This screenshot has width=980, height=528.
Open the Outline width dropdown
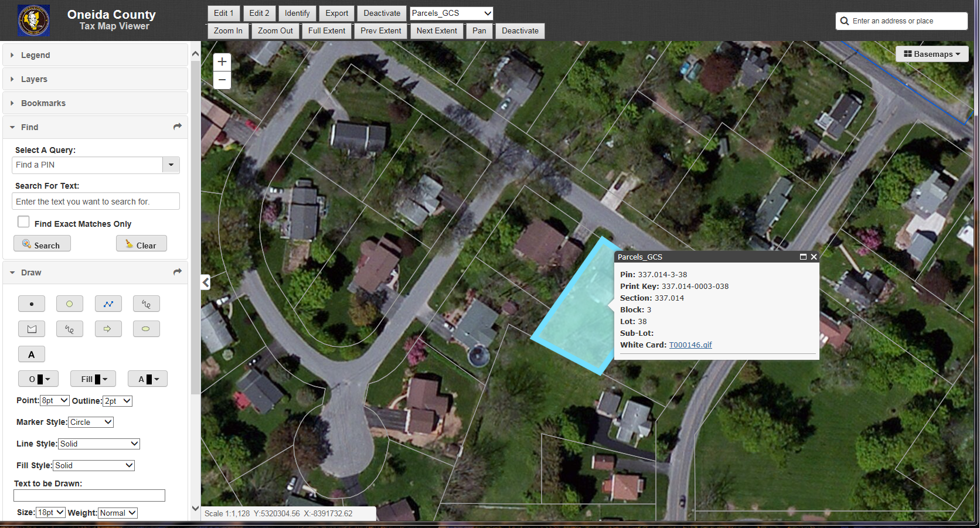[117, 401]
